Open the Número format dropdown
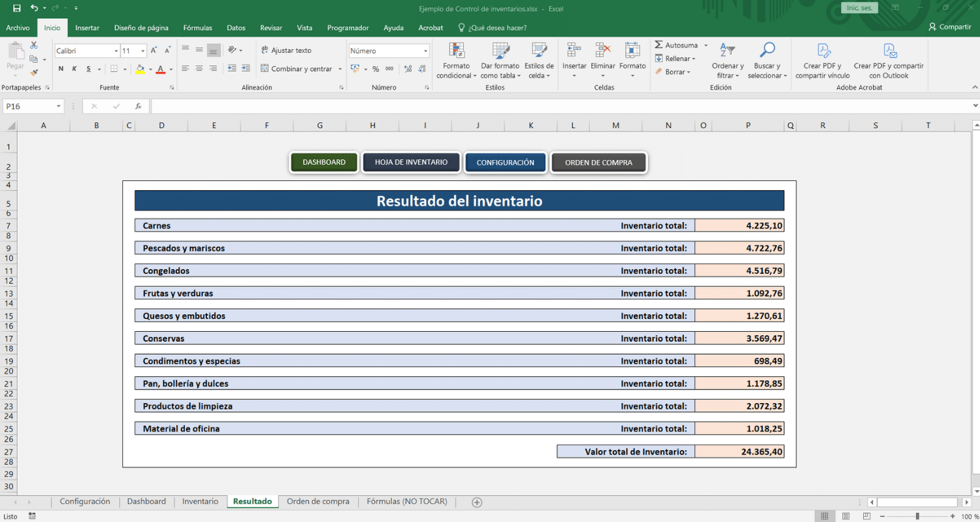 (425, 50)
